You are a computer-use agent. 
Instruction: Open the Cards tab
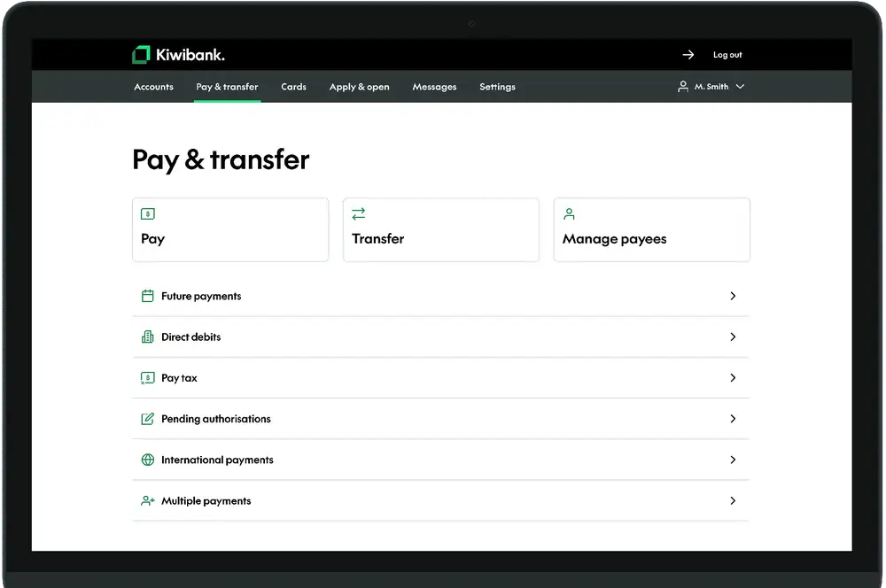click(294, 87)
